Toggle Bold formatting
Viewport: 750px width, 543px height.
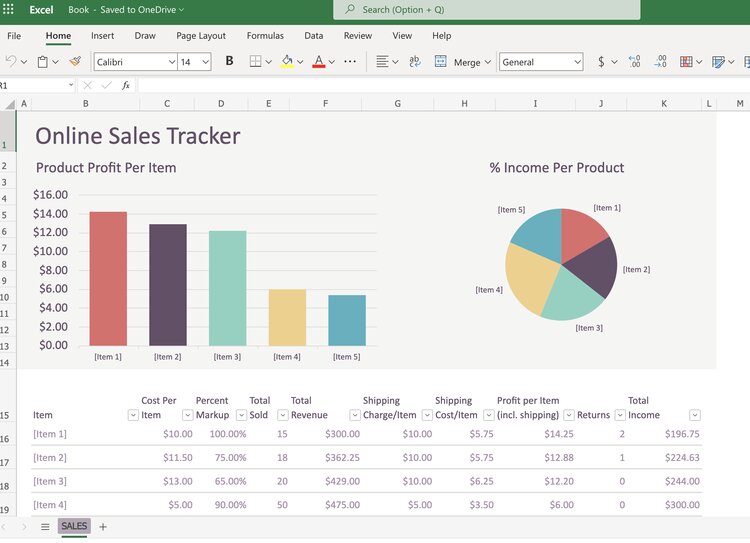coord(230,61)
